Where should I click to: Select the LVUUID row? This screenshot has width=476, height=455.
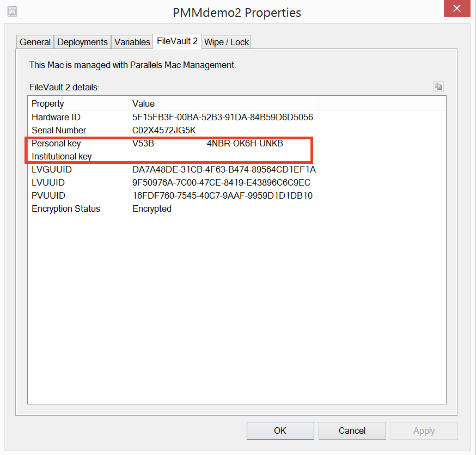(x=237, y=182)
